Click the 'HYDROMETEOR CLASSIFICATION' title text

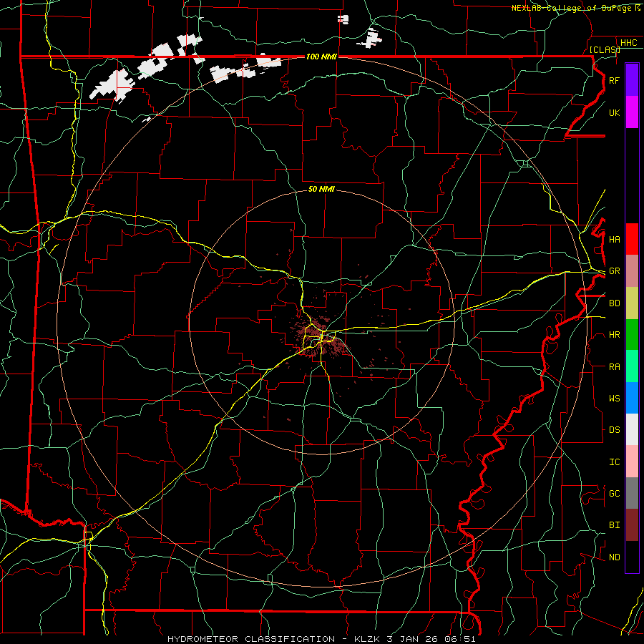(251, 639)
